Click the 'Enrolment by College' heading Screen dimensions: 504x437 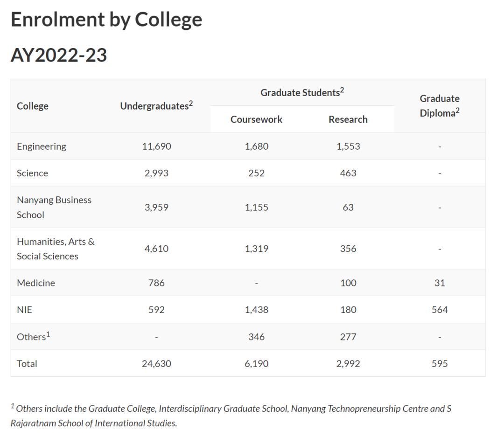coord(106,20)
